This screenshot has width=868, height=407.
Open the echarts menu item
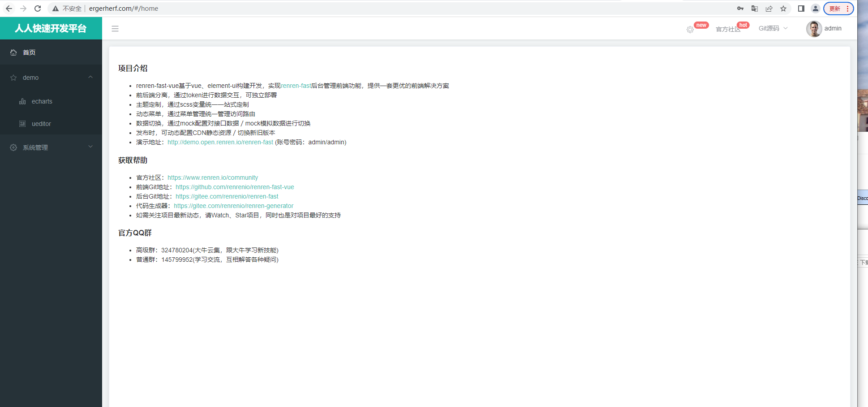coord(42,101)
